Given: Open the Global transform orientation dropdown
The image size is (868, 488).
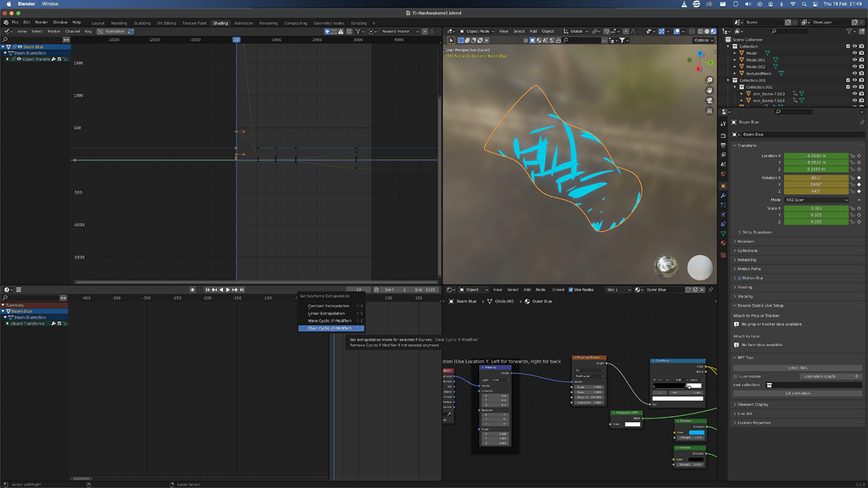Looking at the screenshot, I should (x=576, y=31).
